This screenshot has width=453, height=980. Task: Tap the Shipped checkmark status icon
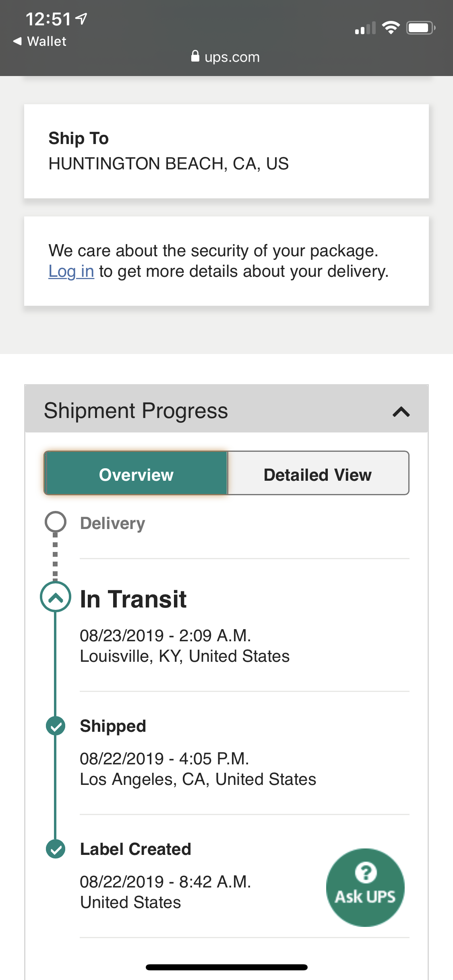(x=56, y=726)
